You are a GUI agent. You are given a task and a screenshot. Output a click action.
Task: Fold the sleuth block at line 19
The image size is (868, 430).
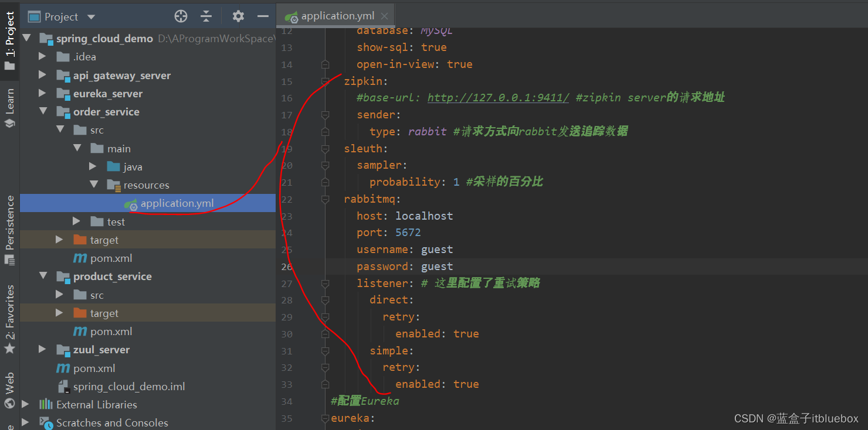pyautogui.click(x=325, y=149)
